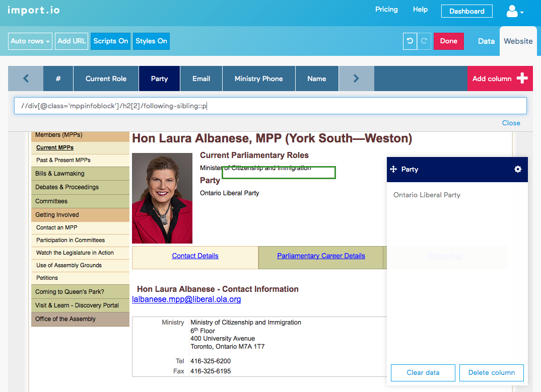This screenshot has width=541, height=392.
Task: Select the Email column header
Action: pos(201,79)
